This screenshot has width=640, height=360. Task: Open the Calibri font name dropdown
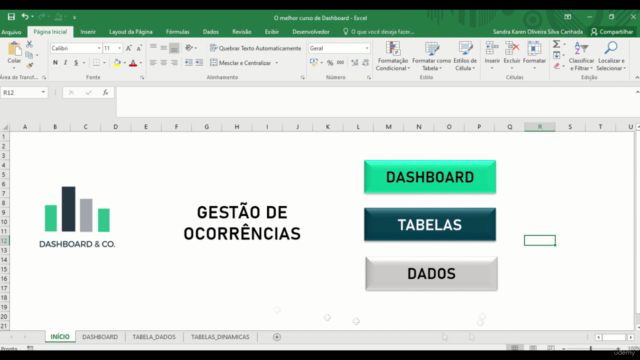pyautogui.click(x=99, y=48)
